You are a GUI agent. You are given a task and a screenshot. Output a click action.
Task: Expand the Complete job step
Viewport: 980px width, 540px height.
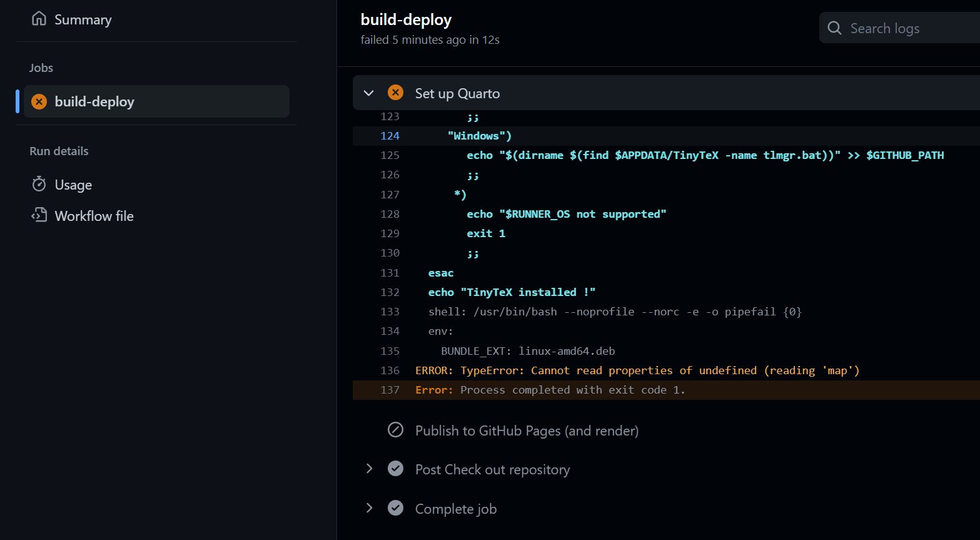click(369, 508)
